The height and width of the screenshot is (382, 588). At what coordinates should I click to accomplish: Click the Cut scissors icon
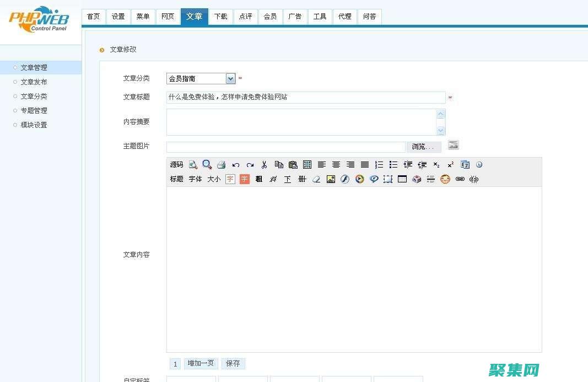point(264,164)
